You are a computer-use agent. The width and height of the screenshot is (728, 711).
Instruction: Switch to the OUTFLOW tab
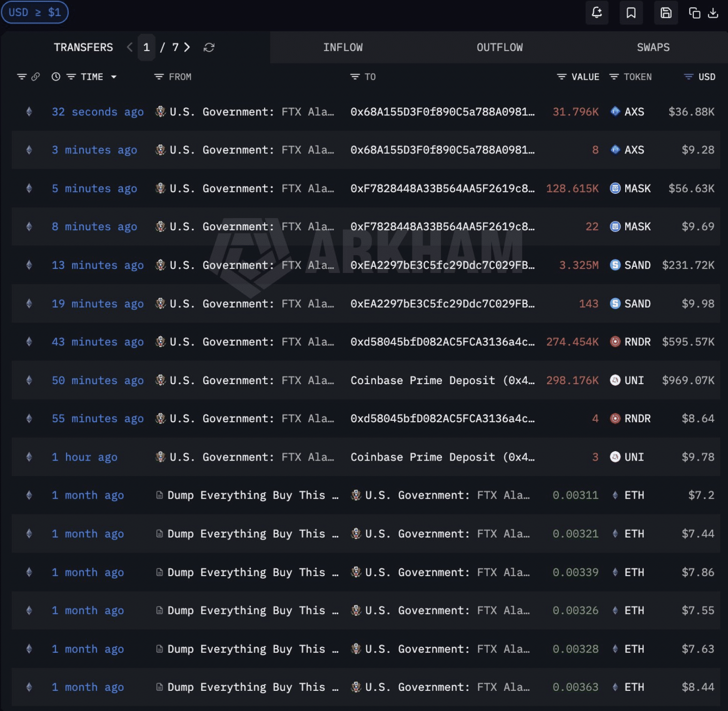(500, 47)
